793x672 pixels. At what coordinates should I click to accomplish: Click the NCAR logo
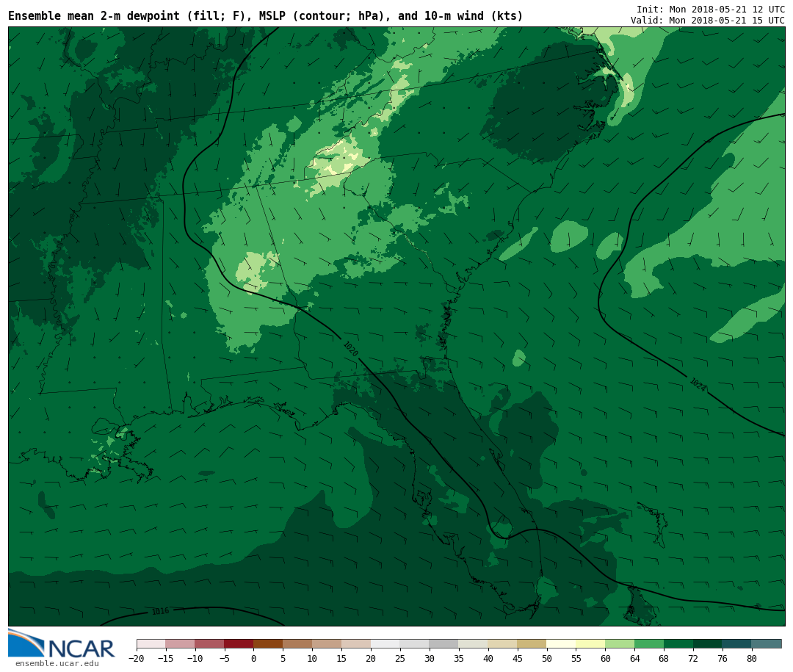pos(61,643)
